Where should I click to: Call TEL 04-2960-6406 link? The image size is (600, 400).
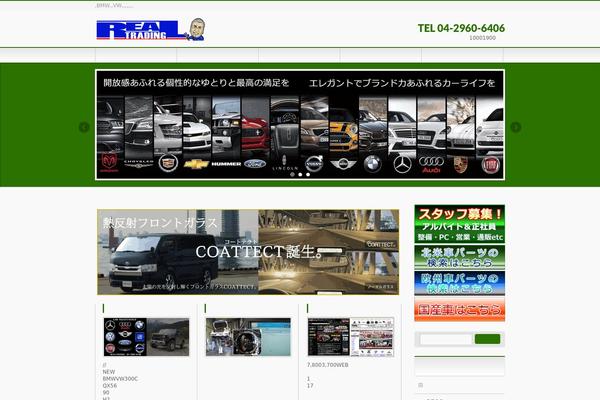point(461,28)
